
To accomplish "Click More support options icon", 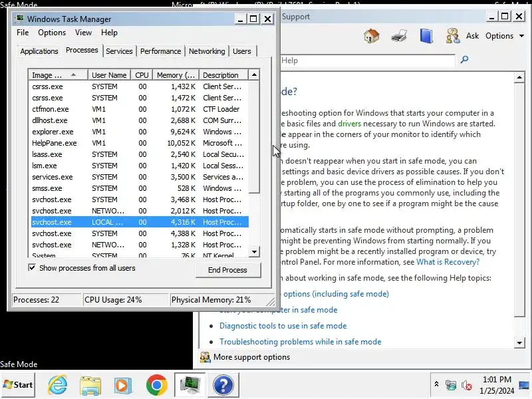I will tap(205, 357).
